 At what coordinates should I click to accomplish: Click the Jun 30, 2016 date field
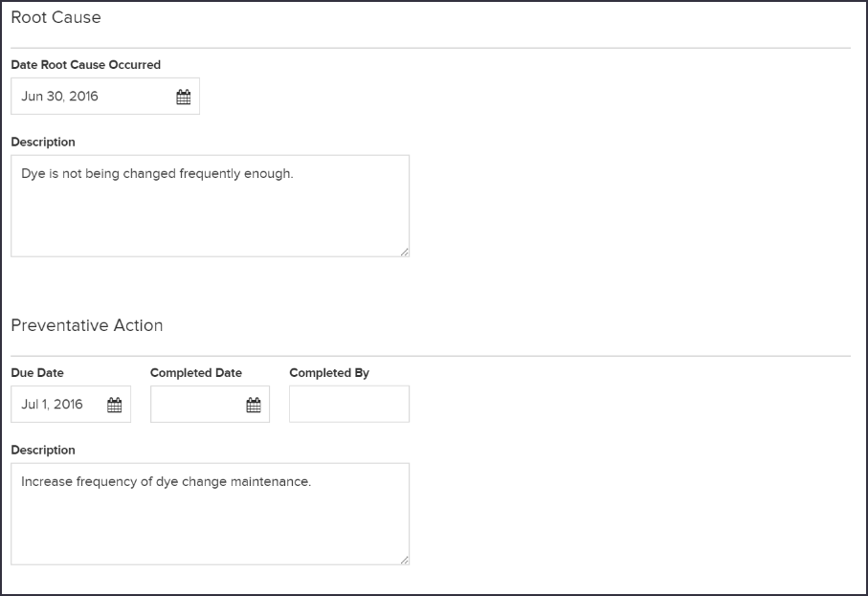coord(105,97)
